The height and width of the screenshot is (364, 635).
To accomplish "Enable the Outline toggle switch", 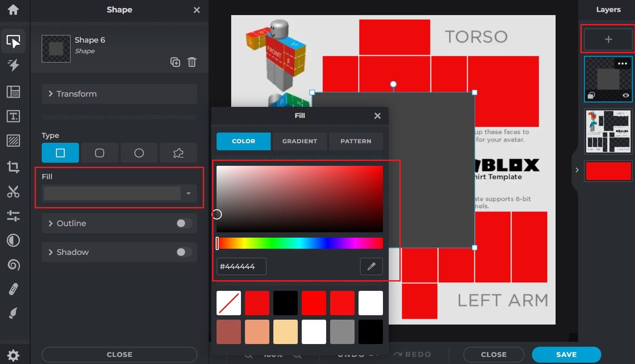I will pos(184,223).
